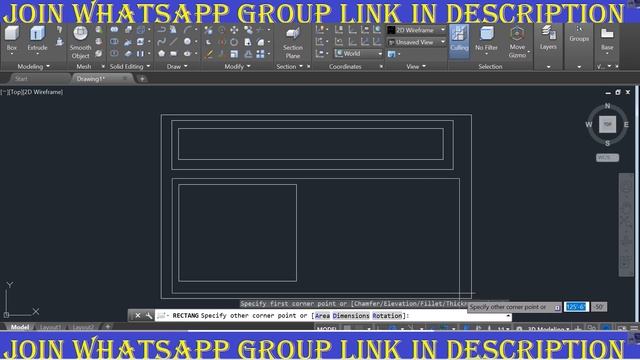Image resolution: width=640 pixels, height=360 pixels.
Task: Open the 2D Wireframe visual style dropdown
Action: 416,30
